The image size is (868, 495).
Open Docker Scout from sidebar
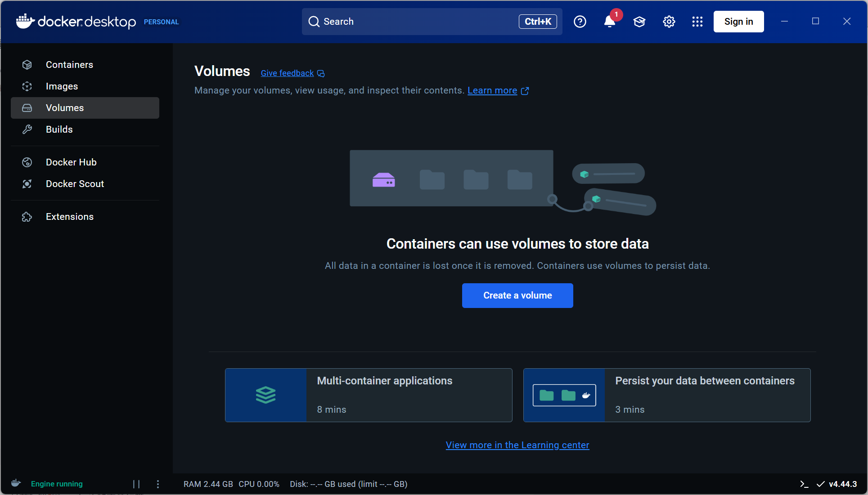pos(85,184)
